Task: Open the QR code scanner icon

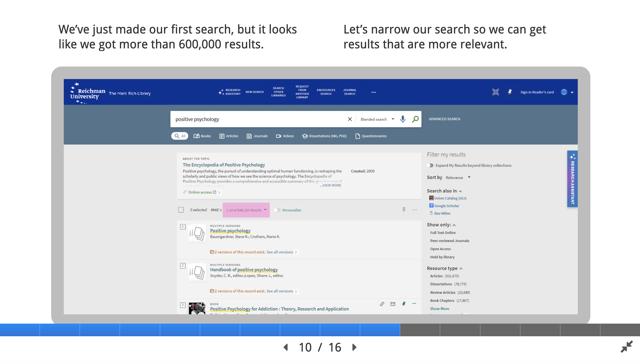Action: point(495,92)
